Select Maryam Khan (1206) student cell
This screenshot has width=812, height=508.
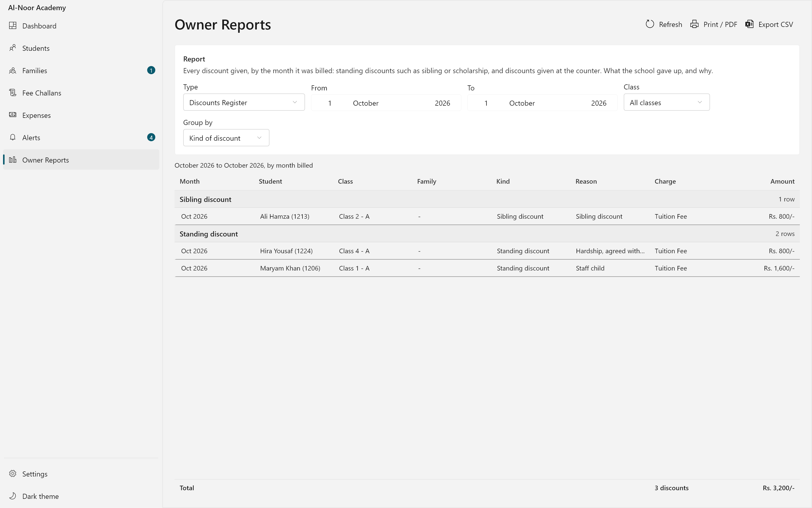click(290, 268)
